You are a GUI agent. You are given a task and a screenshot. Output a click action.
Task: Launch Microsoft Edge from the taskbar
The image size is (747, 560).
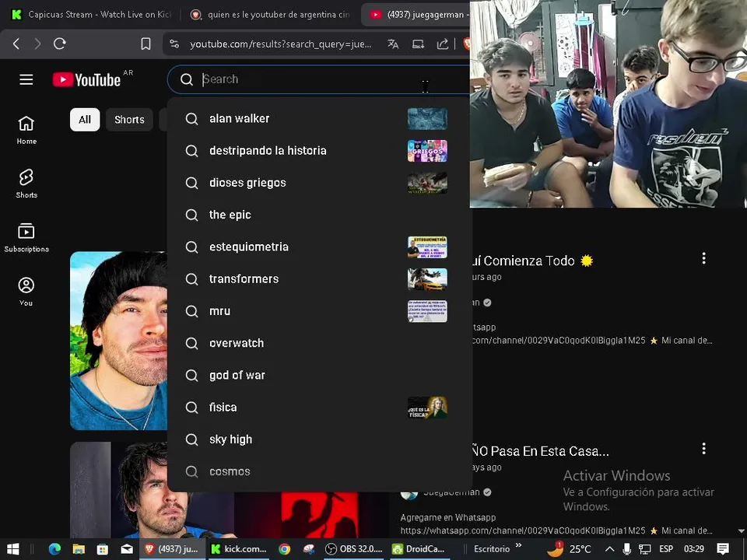click(54, 549)
